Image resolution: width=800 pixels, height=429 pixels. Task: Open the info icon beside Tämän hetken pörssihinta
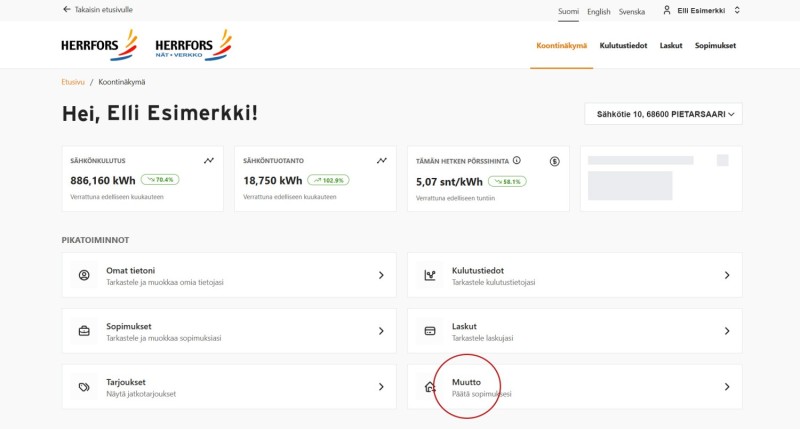[x=517, y=161]
